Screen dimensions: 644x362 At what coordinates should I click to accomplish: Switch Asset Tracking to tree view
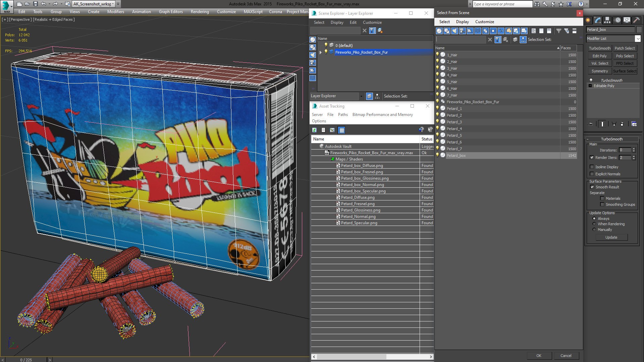point(332,130)
